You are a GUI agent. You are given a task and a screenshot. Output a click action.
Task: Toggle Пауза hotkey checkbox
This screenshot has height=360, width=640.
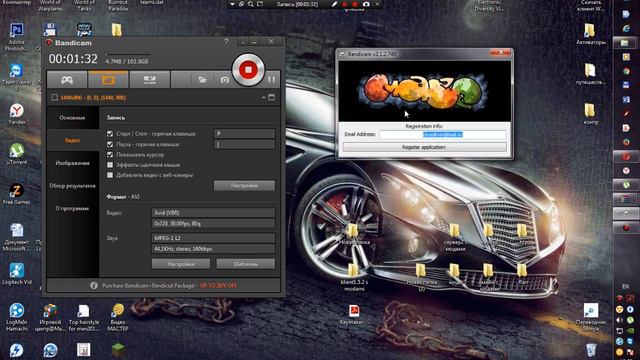point(110,144)
